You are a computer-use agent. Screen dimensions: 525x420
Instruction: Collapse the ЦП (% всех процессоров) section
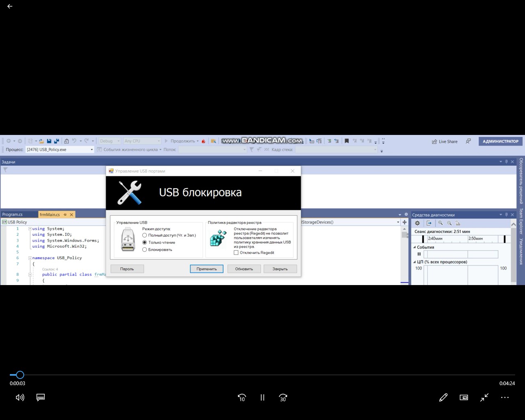coord(414,262)
